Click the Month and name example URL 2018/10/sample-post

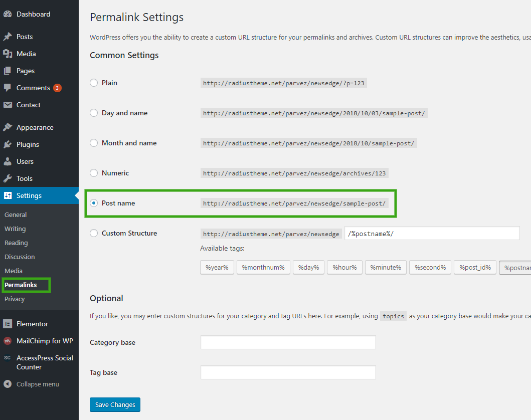(x=308, y=143)
